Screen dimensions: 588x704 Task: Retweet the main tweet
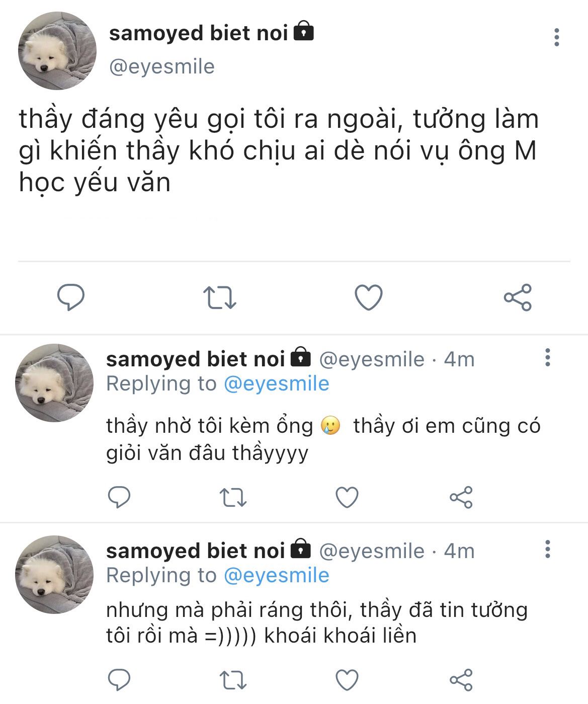pos(219,297)
